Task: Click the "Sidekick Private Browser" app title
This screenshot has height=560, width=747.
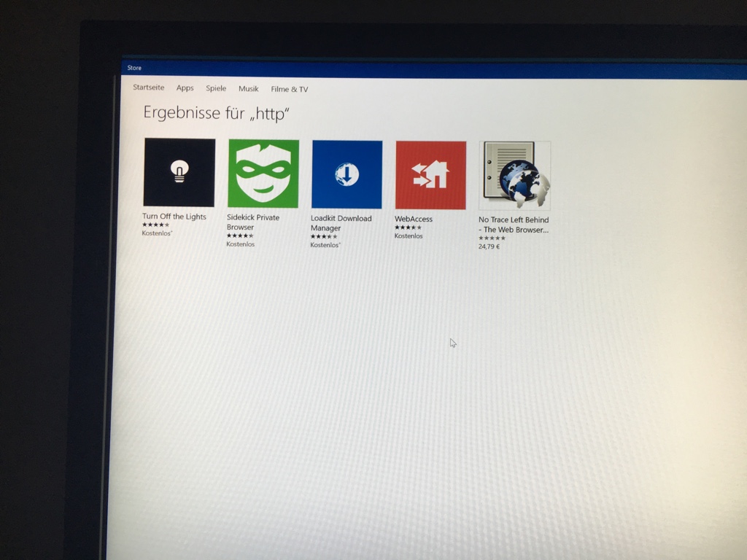Action: pyautogui.click(x=253, y=222)
